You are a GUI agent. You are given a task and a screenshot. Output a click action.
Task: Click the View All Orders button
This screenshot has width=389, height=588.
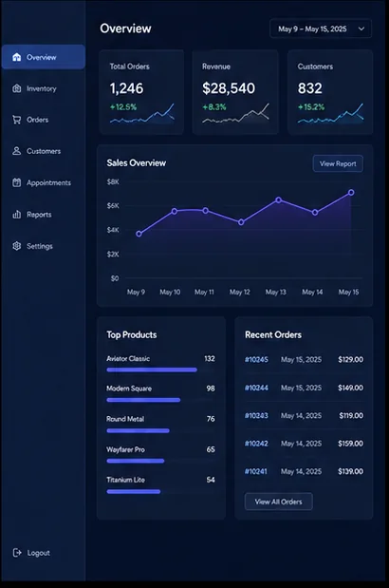click(x=278, y=502)
